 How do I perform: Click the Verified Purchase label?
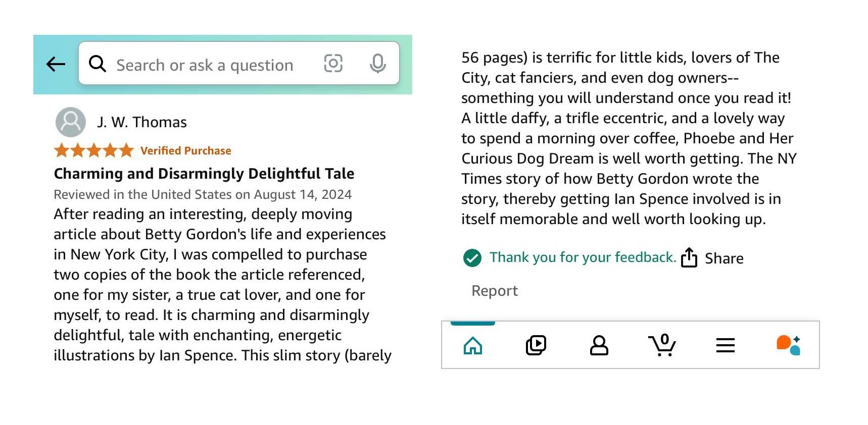185,150
